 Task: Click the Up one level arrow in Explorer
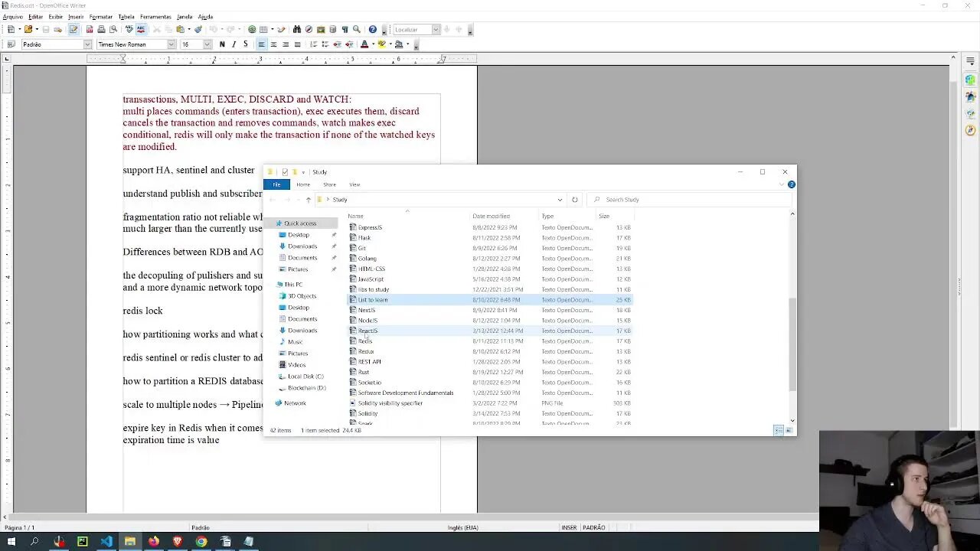309,200
